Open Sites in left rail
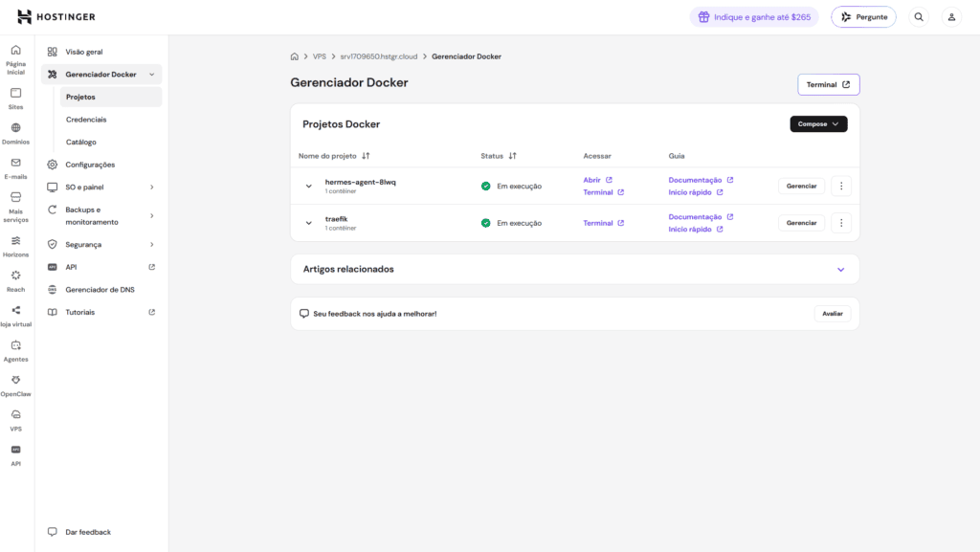 (15, 99)
